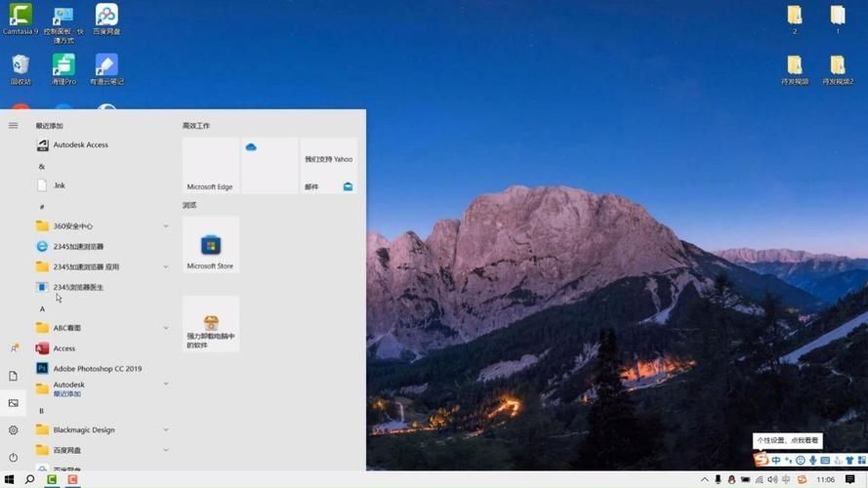Image resolution: width=868 pixels, height=488 pixels.
Task: Open the 清理Pro desktop shortcut
Action: [x=63, y=69]
